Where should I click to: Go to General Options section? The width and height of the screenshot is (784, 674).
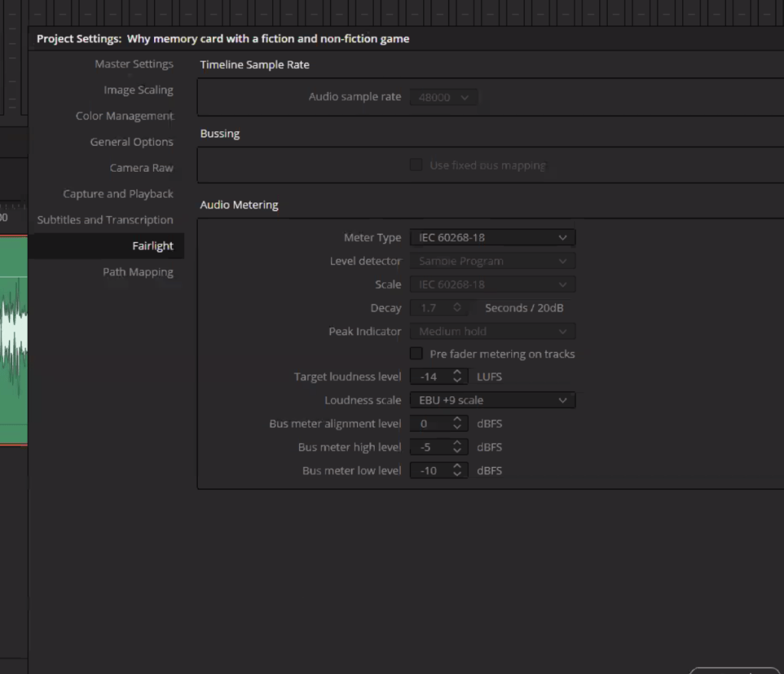pos(132,142)
